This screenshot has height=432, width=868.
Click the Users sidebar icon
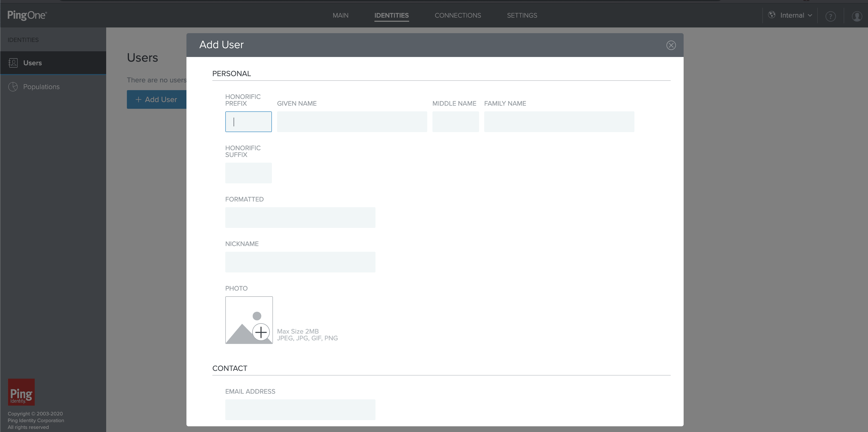tap(13, 63)
